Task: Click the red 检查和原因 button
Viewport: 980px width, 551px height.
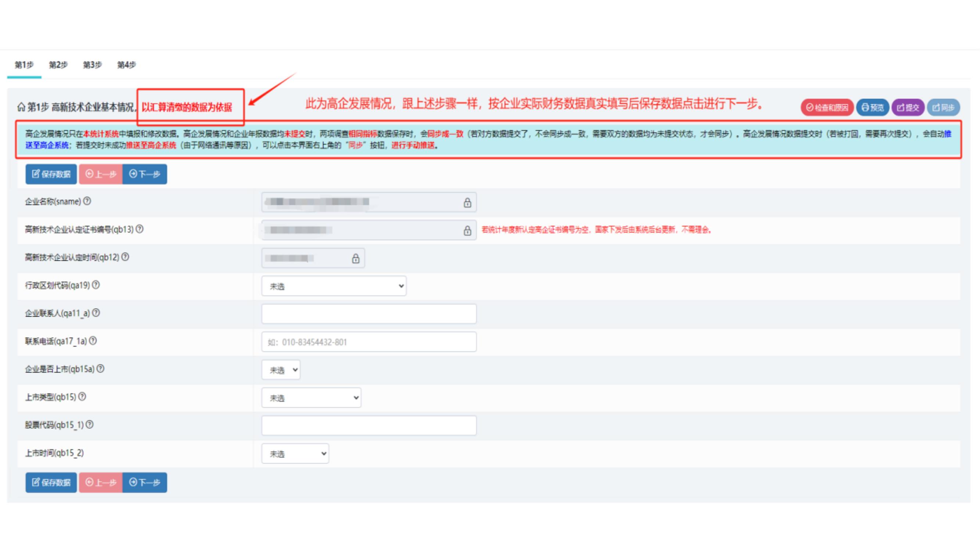Action: 827,108
